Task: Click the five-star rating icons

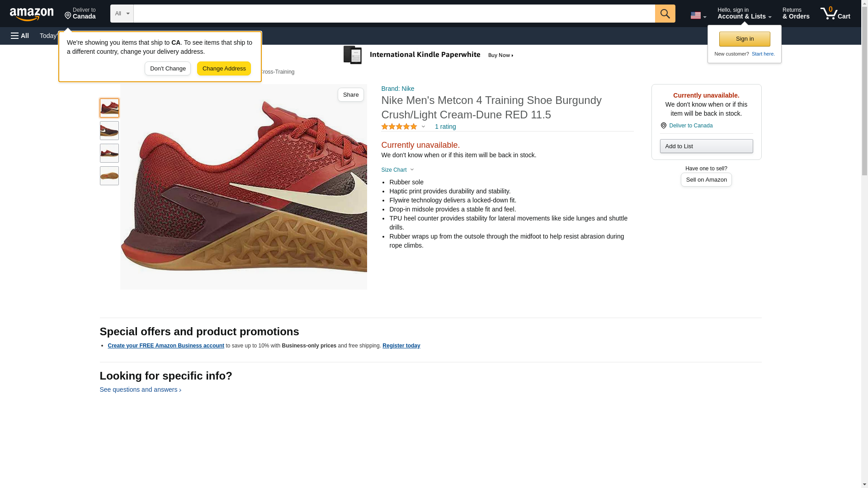Action: [x=399, y=127]
